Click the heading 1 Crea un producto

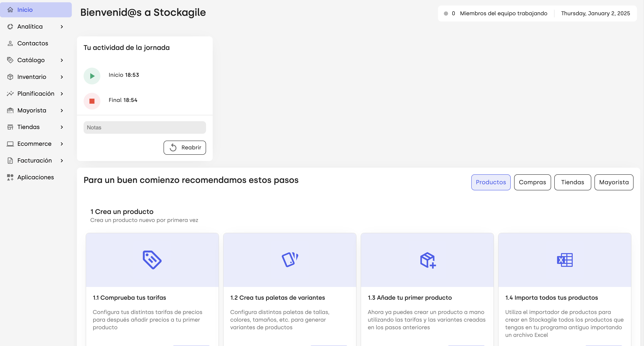pyautogui.click(x=122, y=212)
